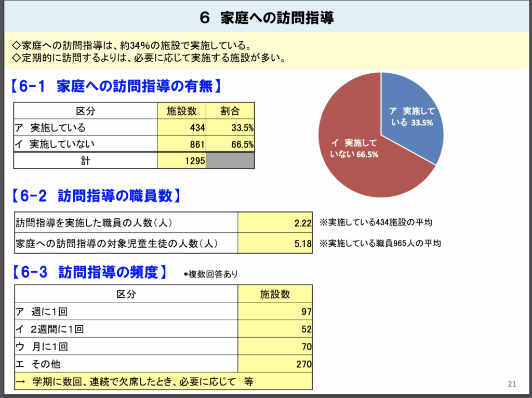Screen dimensions: 532x398
Task: Click the 複数回答あり note
Action: pyautogui.click(x=210, y=274)
